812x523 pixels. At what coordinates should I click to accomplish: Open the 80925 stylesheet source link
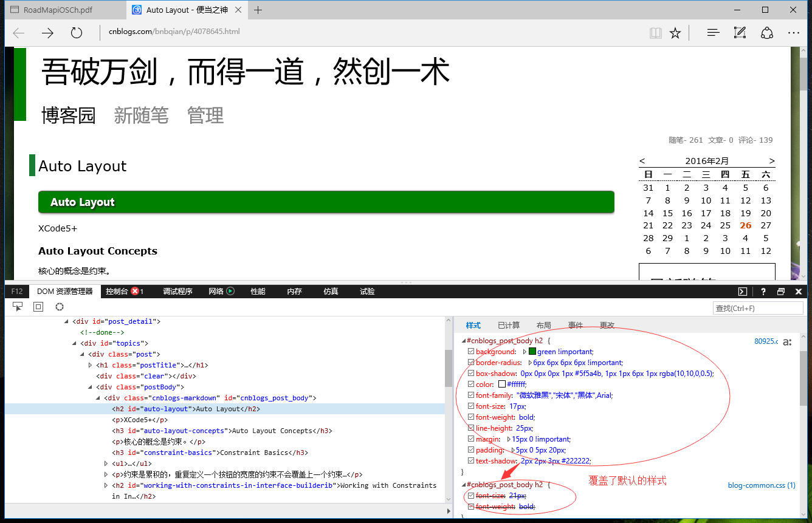(x=766, y=341)
